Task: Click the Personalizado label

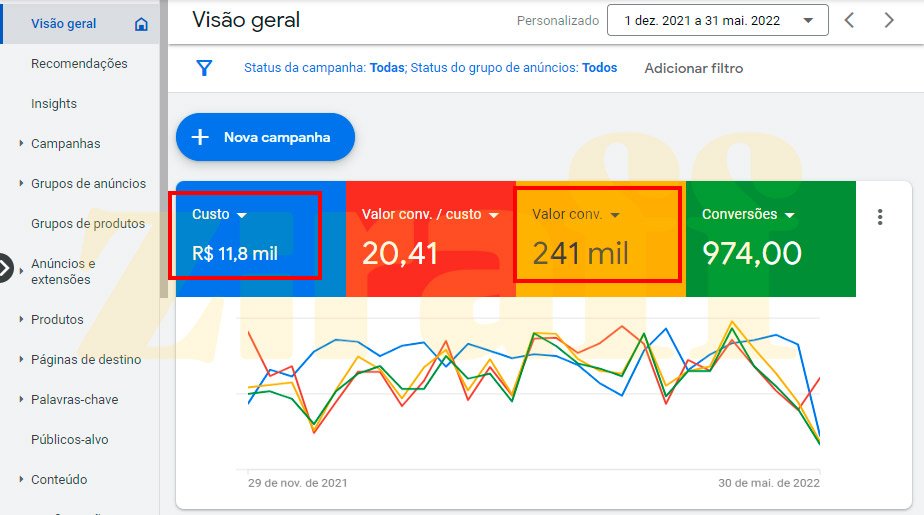Action: [557, 21]
